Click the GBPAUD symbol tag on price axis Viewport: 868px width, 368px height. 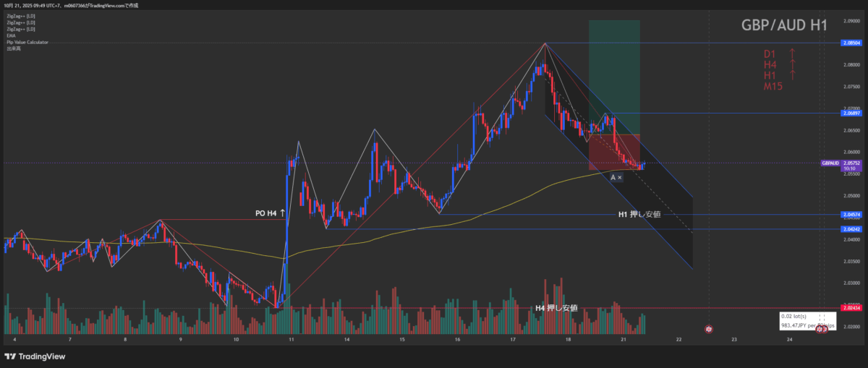point(830,163)
